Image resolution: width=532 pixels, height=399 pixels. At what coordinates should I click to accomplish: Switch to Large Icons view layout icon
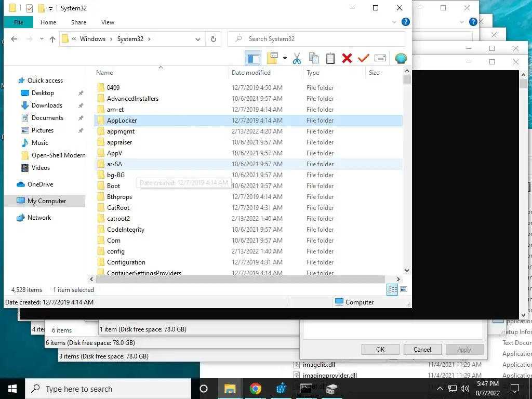[404, 289]
